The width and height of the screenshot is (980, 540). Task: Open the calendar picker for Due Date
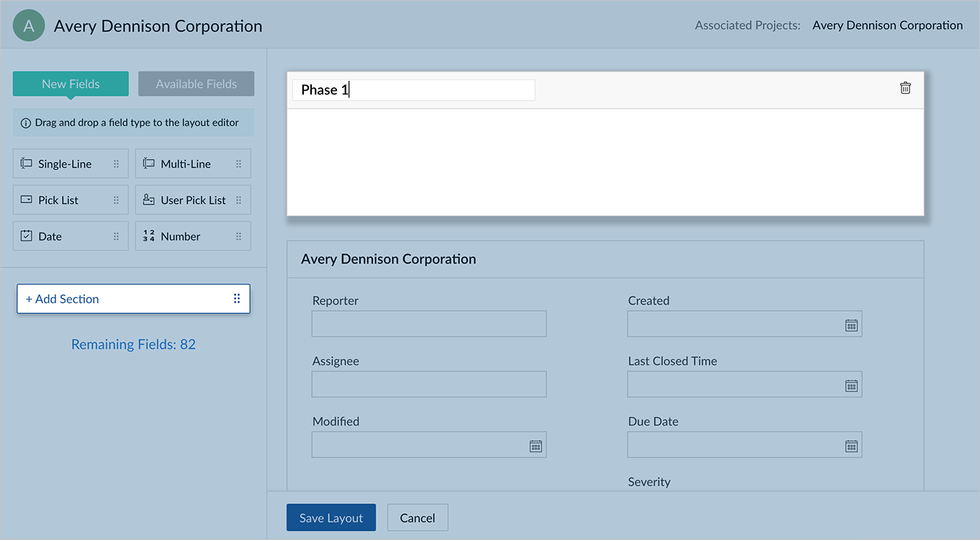[851, 446]
